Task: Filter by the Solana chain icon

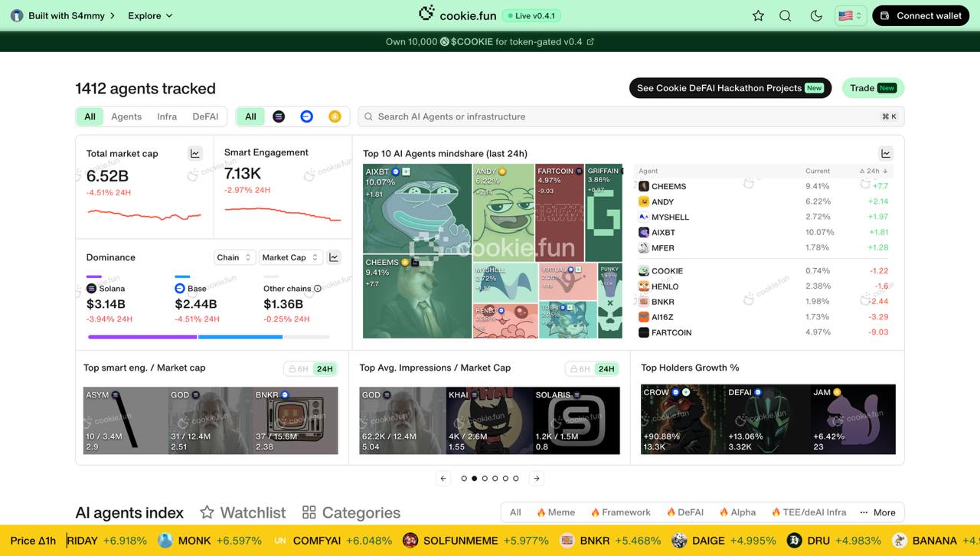Action: [x=279, y=116]
